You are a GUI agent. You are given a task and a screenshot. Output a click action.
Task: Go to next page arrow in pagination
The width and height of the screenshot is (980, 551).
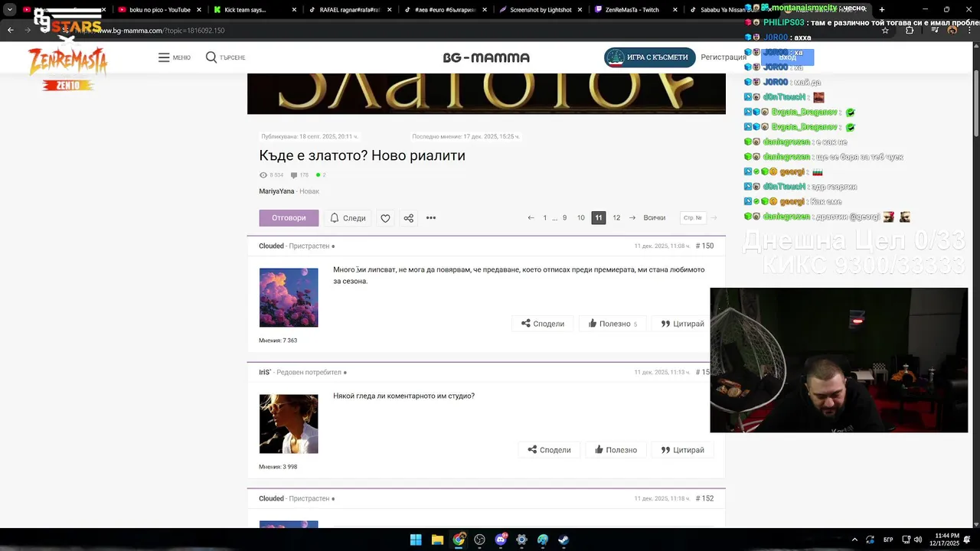632,218
